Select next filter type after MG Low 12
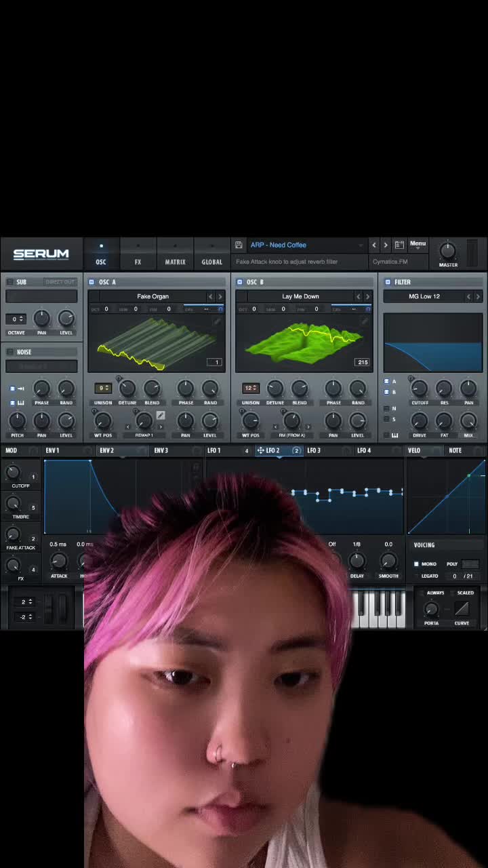The width and height of the screenshot is (488, 868). (x=478, y=296)
